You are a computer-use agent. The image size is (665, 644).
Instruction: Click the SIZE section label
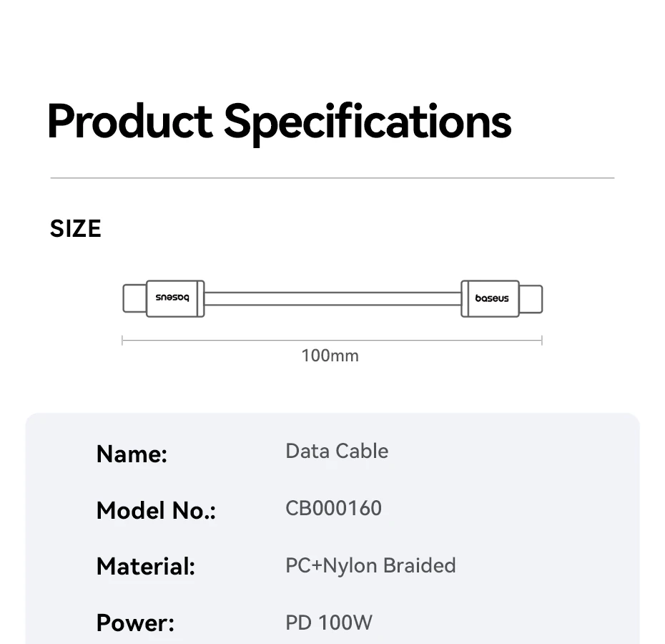pyautogui.click(x=76, y=229)
